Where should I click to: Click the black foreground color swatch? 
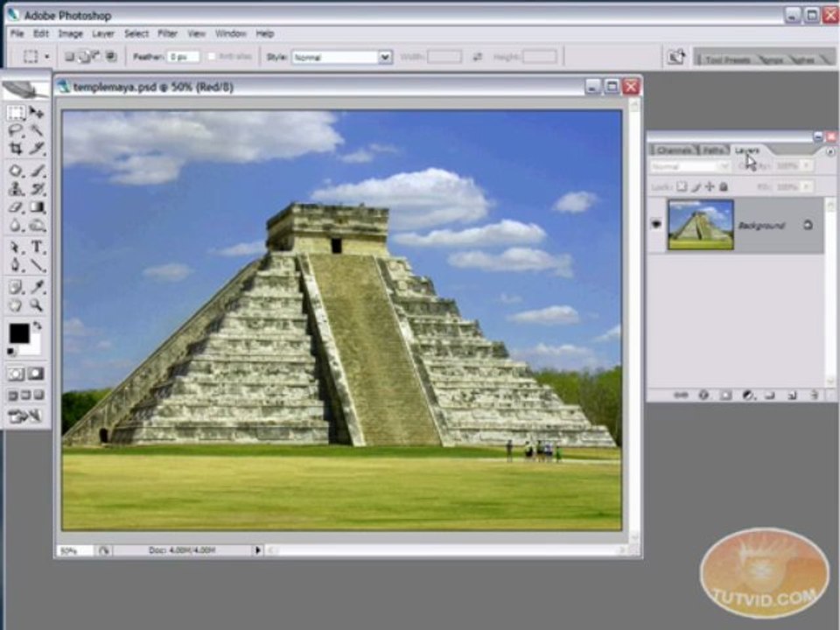click(x=18, y=333)
